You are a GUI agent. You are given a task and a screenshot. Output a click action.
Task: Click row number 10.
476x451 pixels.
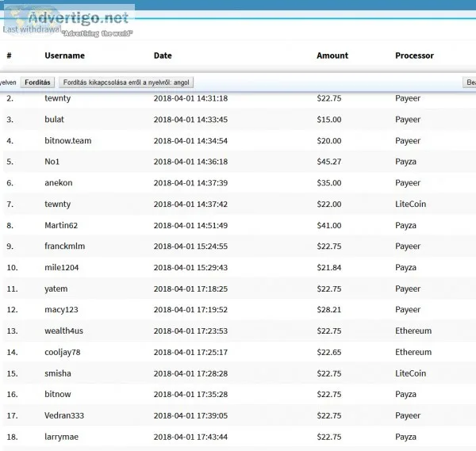tap(12, 267)
